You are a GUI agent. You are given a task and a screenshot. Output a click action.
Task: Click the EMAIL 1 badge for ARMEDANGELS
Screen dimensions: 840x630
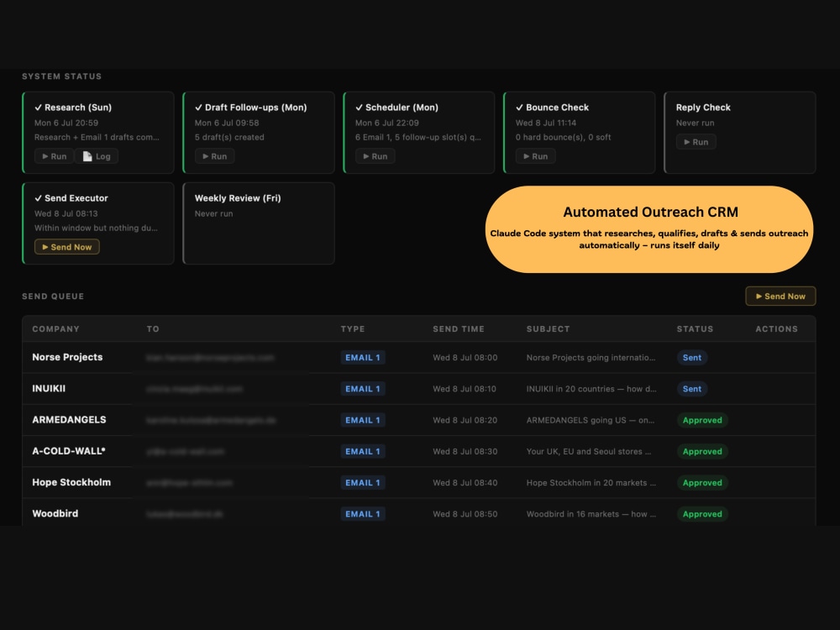tap(363, 420)
